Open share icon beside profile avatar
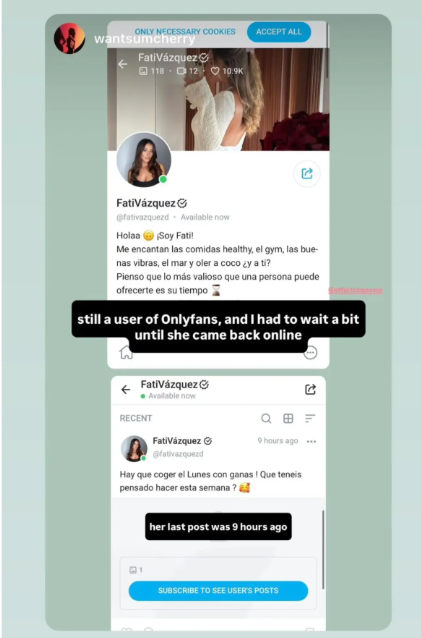 [307, 174]
